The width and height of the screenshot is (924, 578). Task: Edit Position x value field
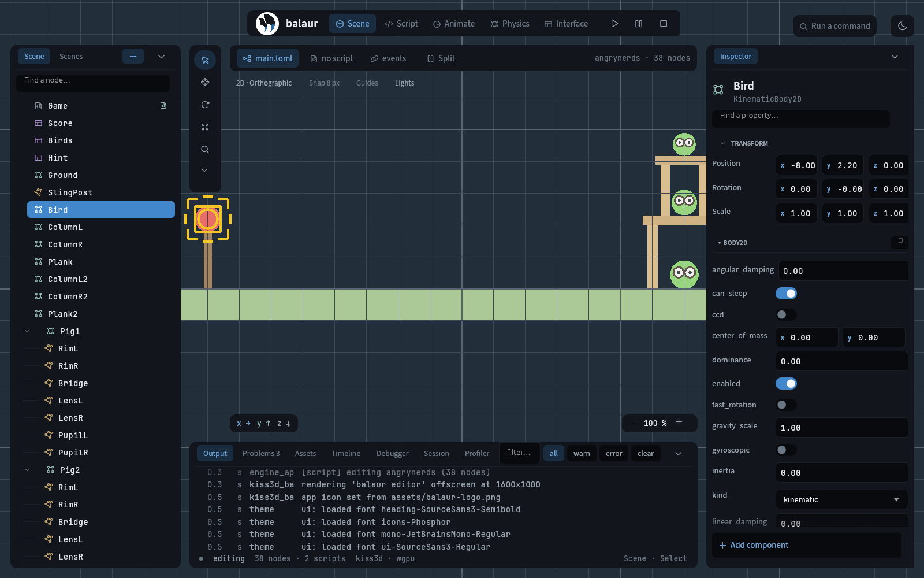[796, 165]
